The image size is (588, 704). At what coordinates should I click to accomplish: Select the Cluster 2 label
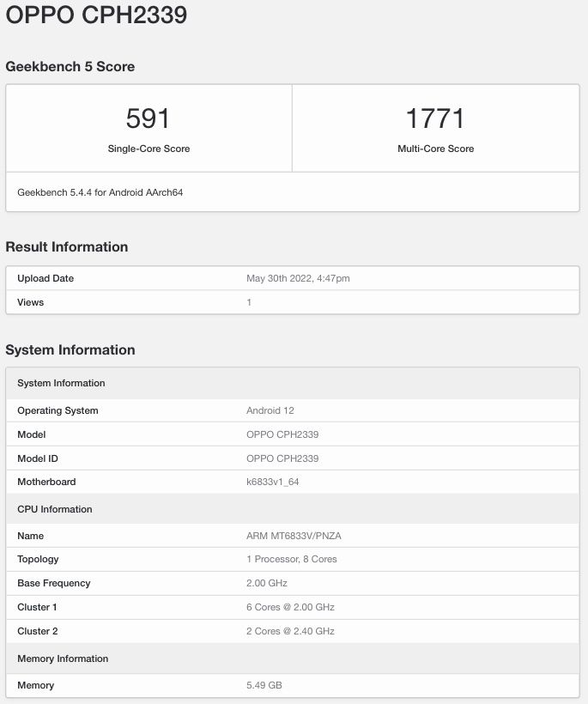pyautogui.click(x=38, y=631)
